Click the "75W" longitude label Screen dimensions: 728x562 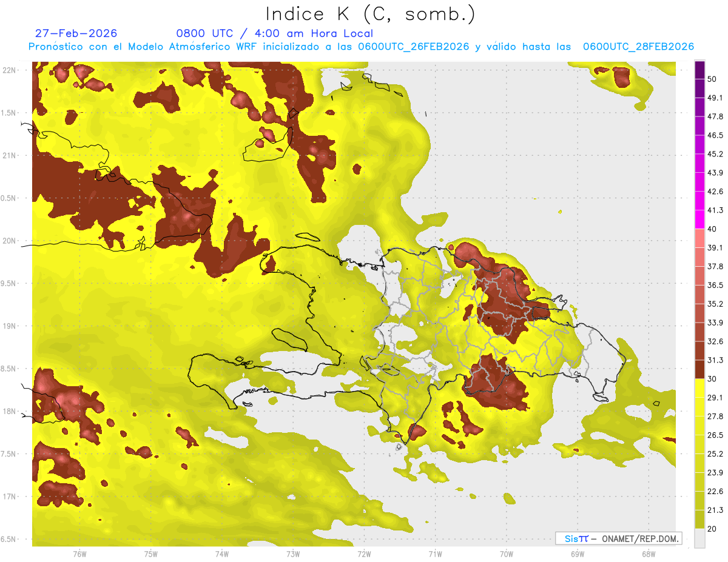pos(151,554)
